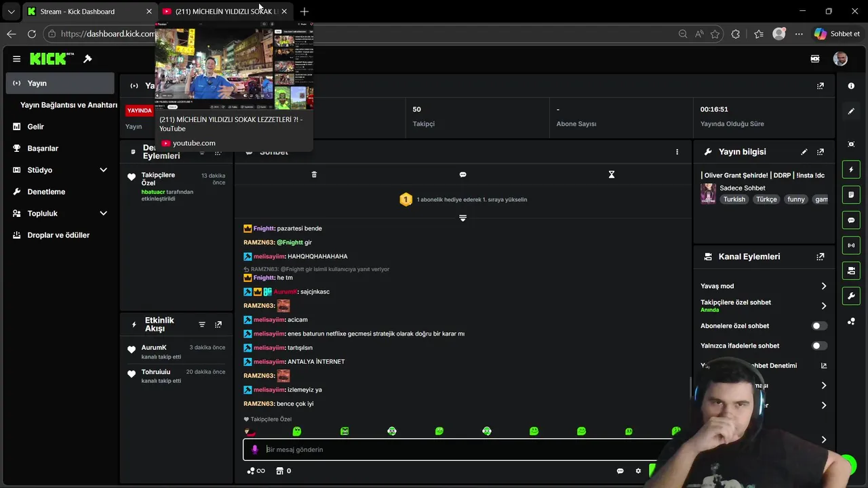Toggle the lightning bolt panel in the right rail
This screenshot has width=868, height=488.
[851, 169]
